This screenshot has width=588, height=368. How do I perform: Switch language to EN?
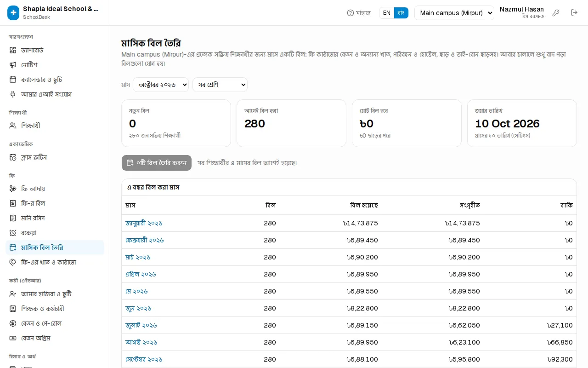tap(387, 13)
